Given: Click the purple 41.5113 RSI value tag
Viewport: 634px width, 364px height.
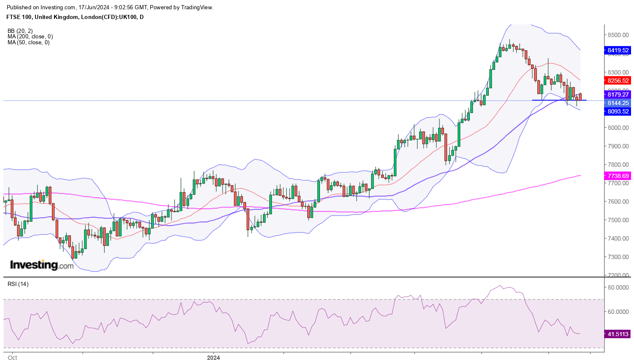Looking at the screenshot, I should pyautogui.click(x=618, y=334).
